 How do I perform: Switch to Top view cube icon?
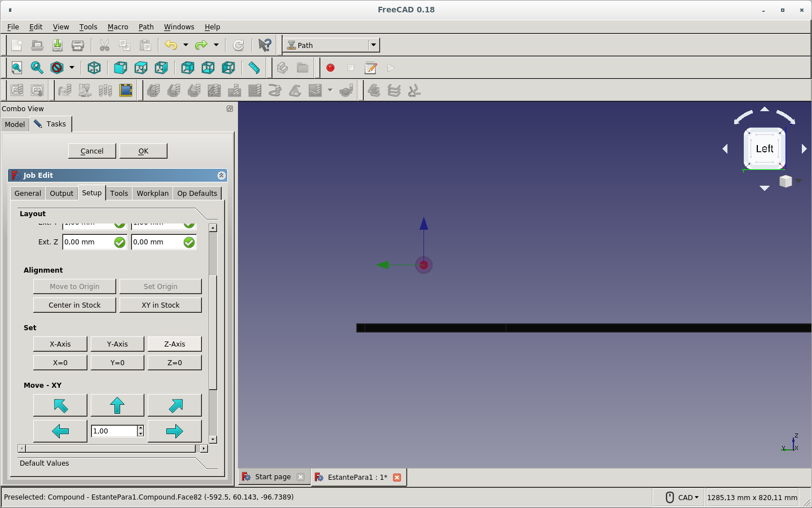141,68
